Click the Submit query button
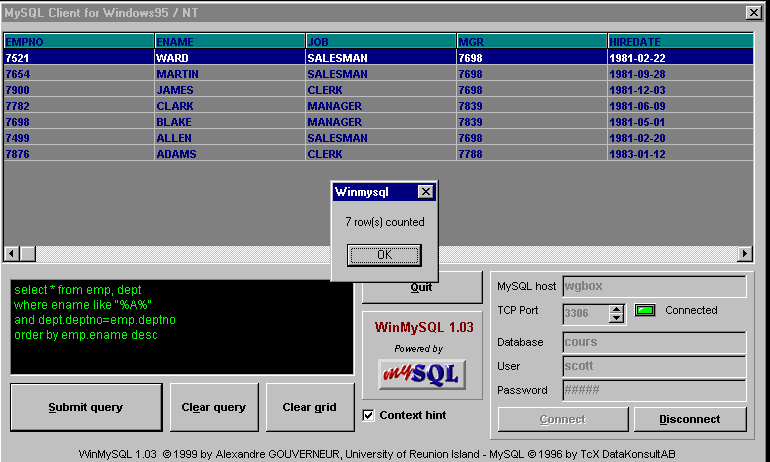 click(x=86, y=408)
